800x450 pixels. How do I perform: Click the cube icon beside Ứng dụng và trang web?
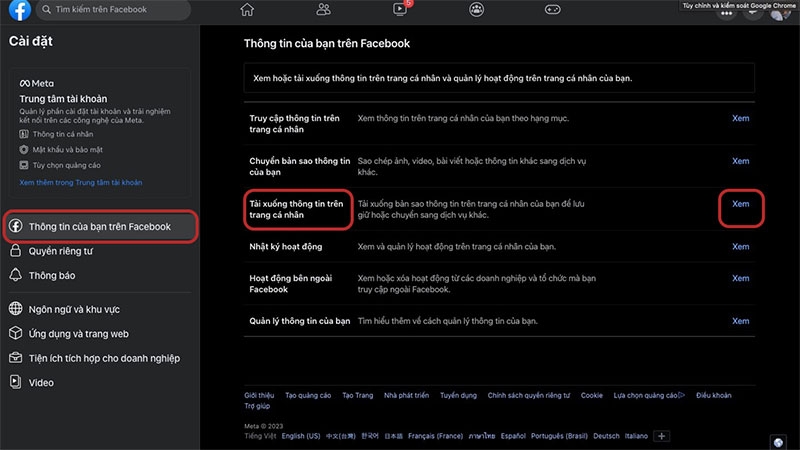pos(16,333)
